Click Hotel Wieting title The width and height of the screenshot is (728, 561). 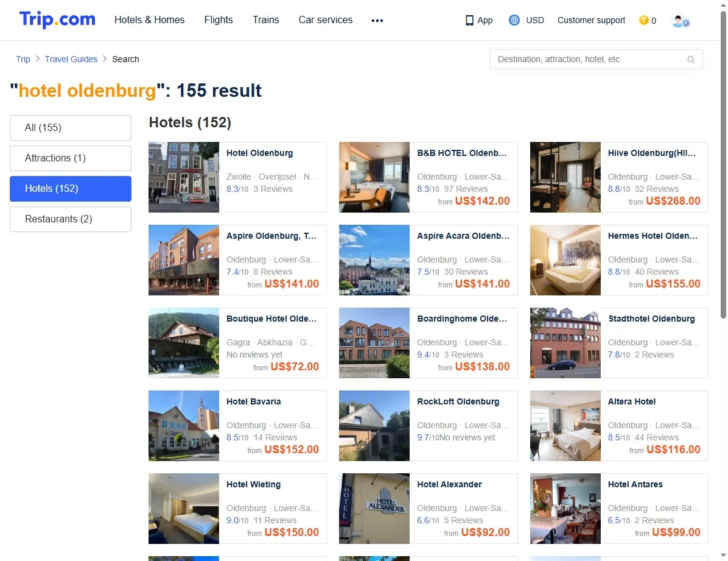tap(253, 484)
